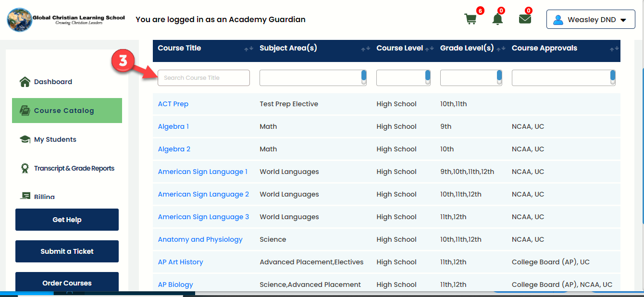This screenshot has height=297, width=644.
Task: Click the Submit a Ticket button
Action: pyautogui.click(x=67, y=251)
